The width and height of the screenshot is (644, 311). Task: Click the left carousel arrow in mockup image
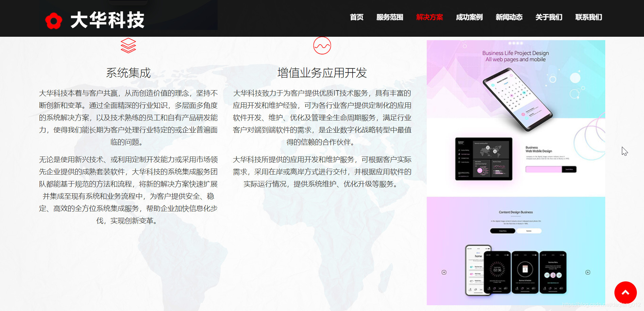click(444, 272)
